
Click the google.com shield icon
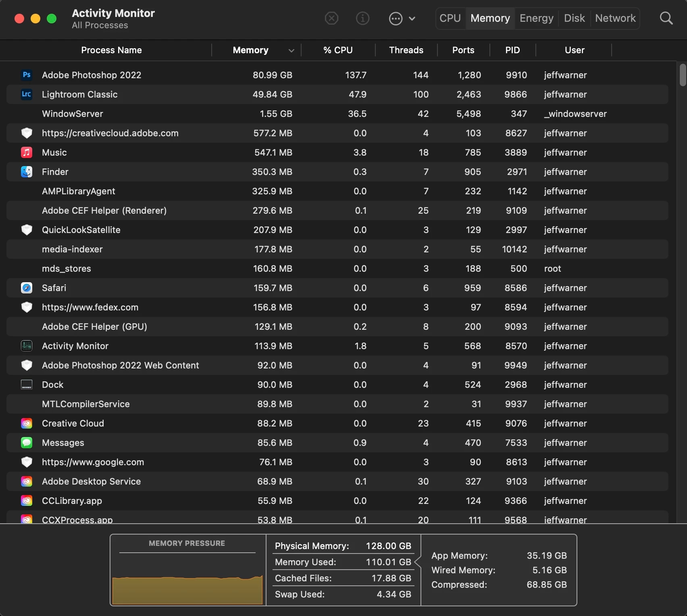point(27,462)
